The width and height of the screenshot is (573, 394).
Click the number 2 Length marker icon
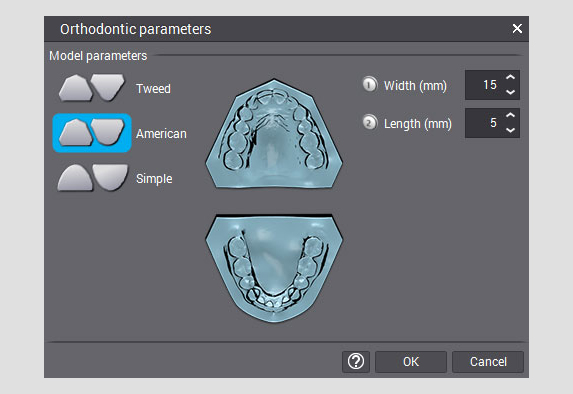coord(369,123)
